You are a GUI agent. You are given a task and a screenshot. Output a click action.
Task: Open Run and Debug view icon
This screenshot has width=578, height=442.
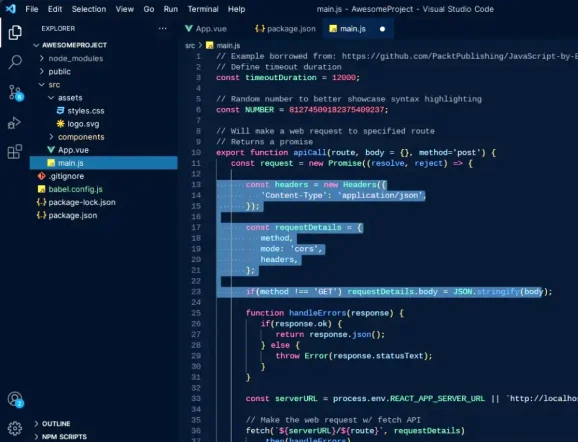(15, 123)
